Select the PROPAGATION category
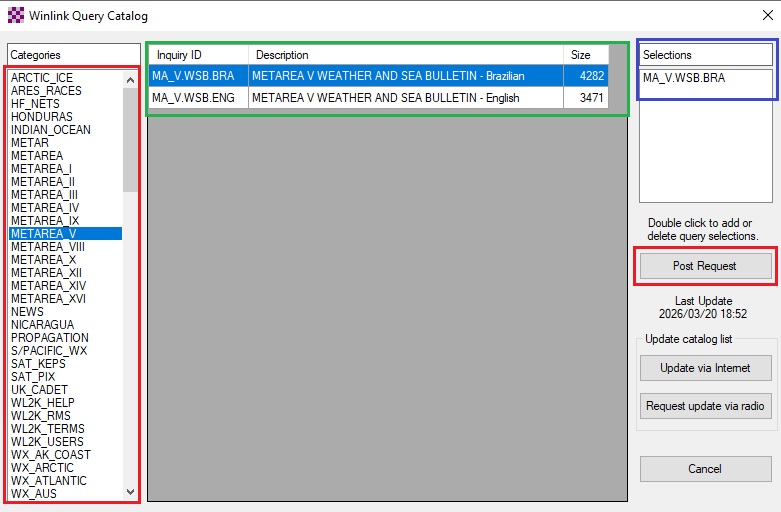The width and height of the screenshot is (781, 512). 49,338
